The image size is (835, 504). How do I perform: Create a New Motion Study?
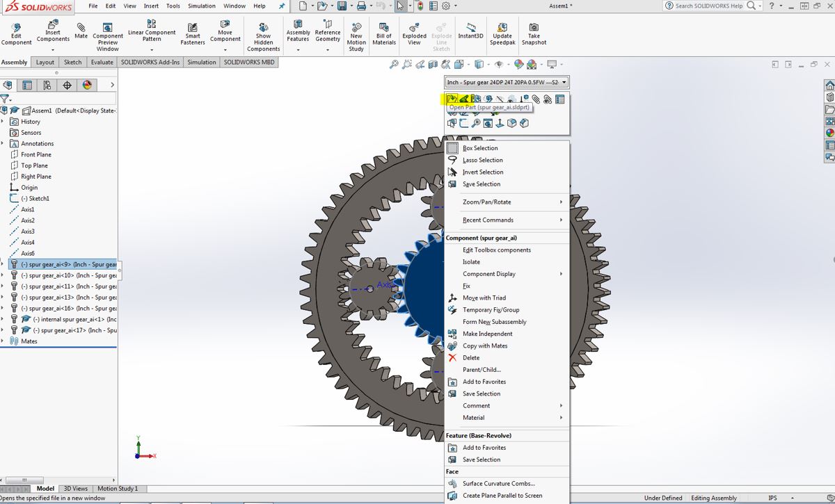click(356, 37)
